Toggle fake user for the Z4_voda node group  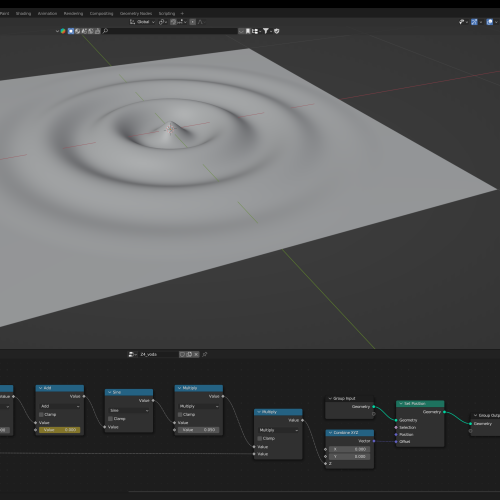[x=182, y=354]
